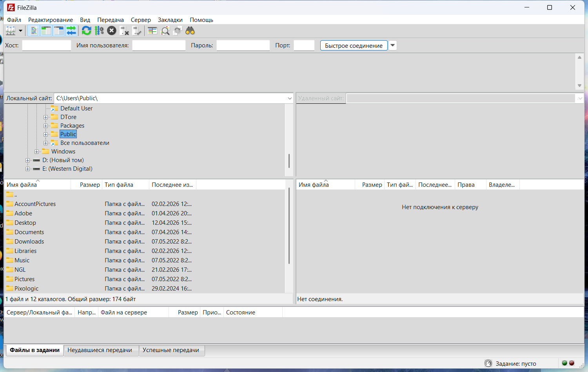
Task: Open the Закладки menu
Action: click(x=170, y=20)
